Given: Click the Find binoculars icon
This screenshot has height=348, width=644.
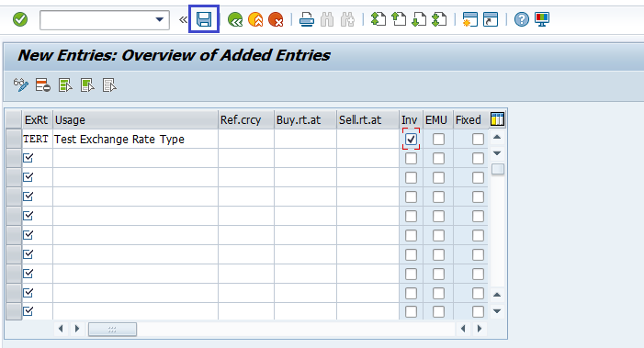Looking at the screenshot, I should (x=327, y=19).
